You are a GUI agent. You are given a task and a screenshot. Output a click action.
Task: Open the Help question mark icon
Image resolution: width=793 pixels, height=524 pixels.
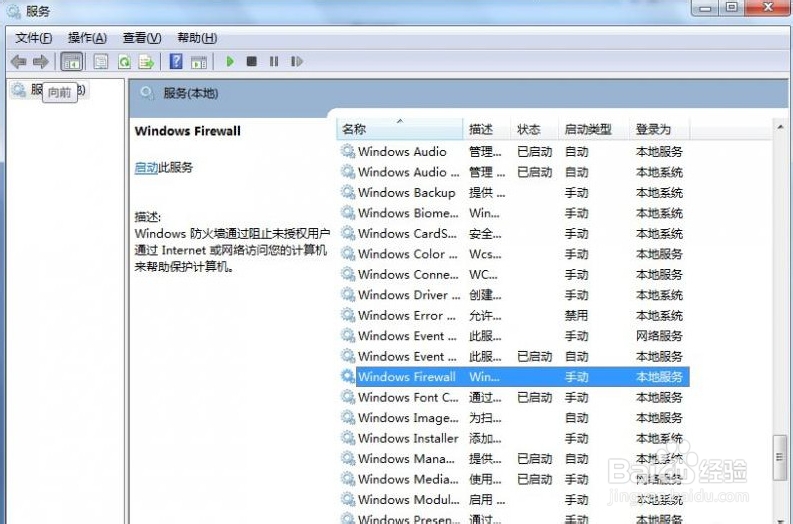(175, 61)
